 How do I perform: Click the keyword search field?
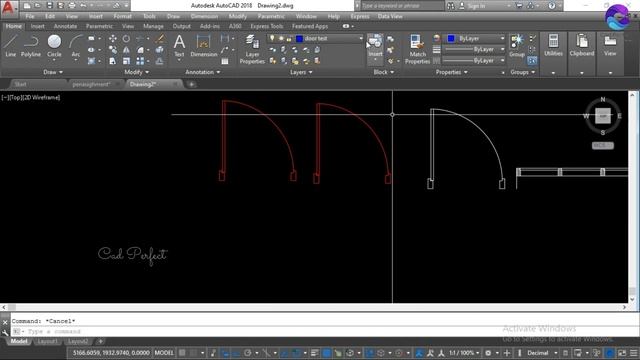(x=402, y=6)
